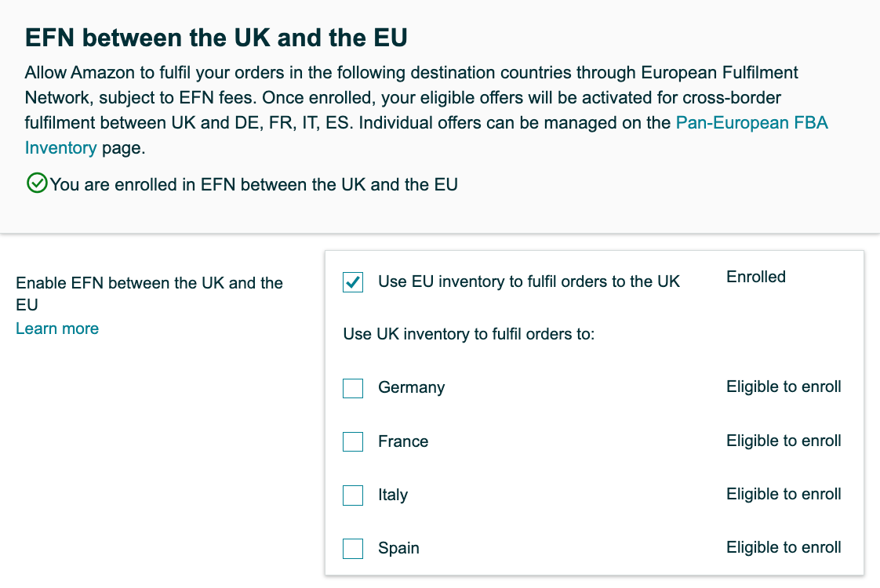Enable the France checkbox
This screenshot has height=588, width=880.
tap(353, 441)
